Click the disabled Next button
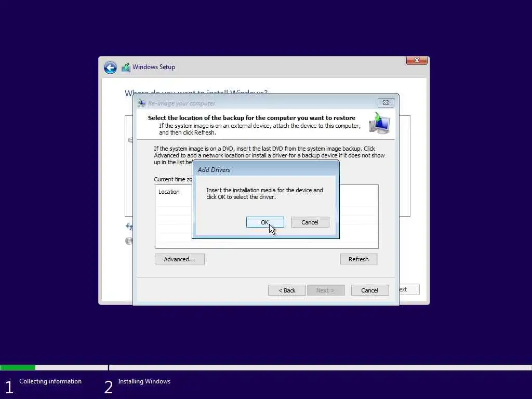 click(x=325, y=290)
